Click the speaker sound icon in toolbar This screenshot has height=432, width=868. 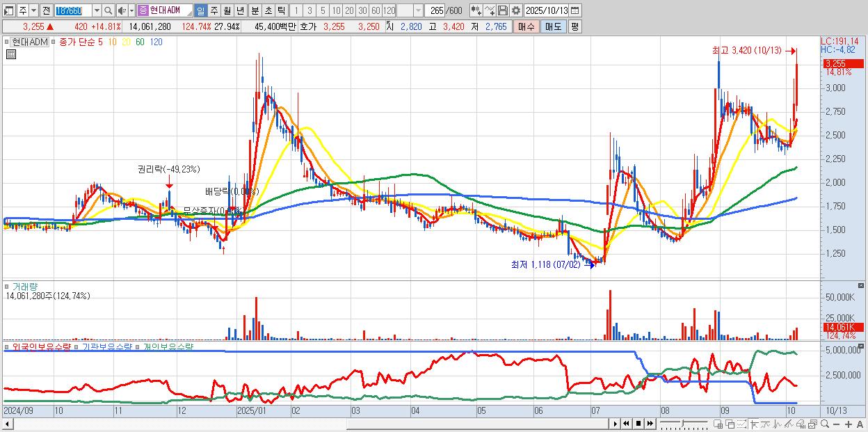tap(122, 10)
